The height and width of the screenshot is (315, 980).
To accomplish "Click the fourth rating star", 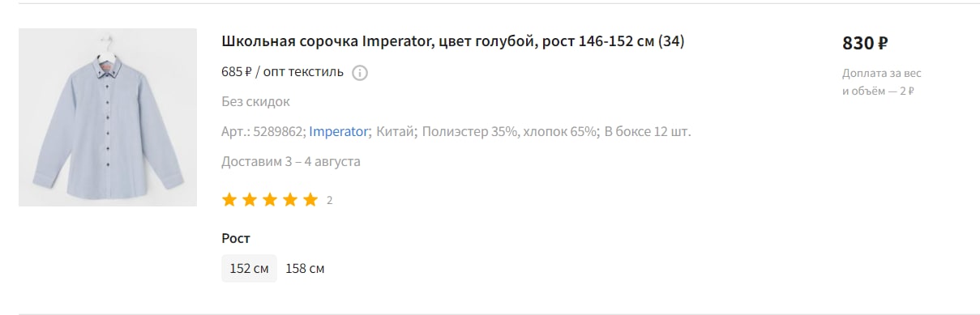I will pyautogui.click(x=290, y=200).
